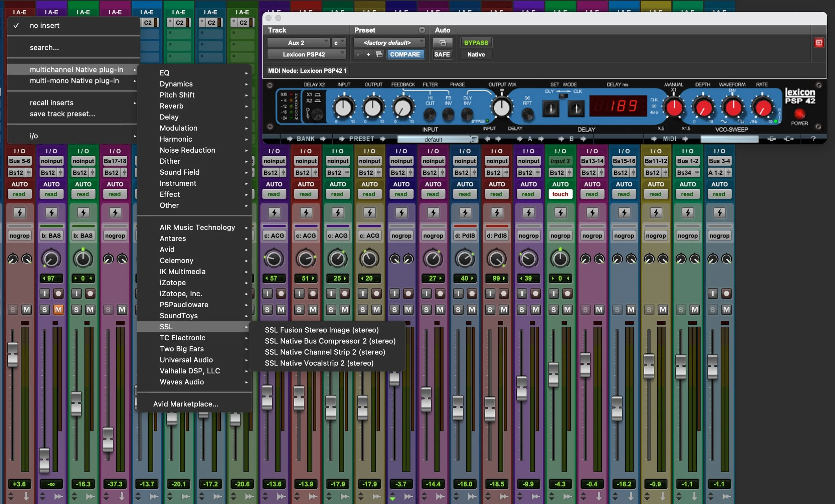Click the red Target button in plug-in window
835x504 pixels.
pyautogui.click(x=819, y=43)
